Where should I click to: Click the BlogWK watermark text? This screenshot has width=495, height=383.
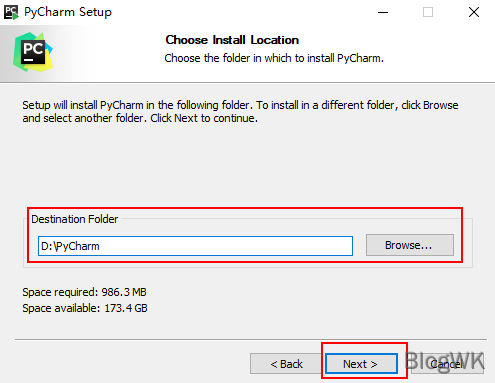pyautogui.click(x=445, y=361)
